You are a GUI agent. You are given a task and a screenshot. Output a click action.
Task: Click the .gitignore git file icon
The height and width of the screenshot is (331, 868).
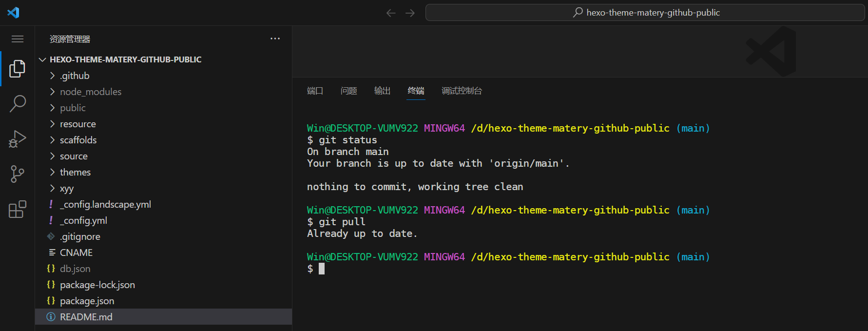point(51,236)
